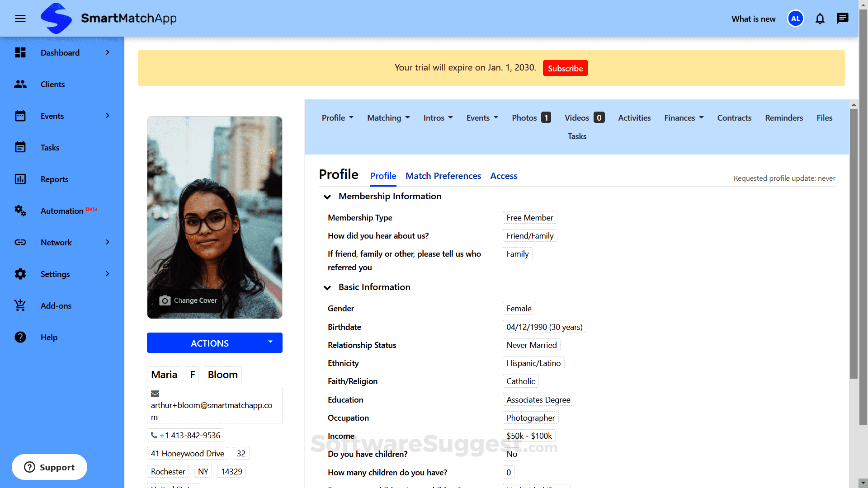Click the Membership Type field value

pos(529,218)
